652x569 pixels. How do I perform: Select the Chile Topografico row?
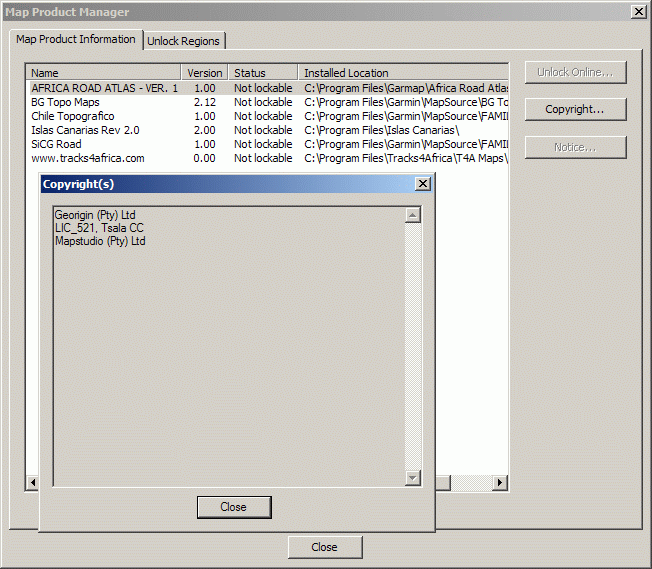(x=267, y=116)
